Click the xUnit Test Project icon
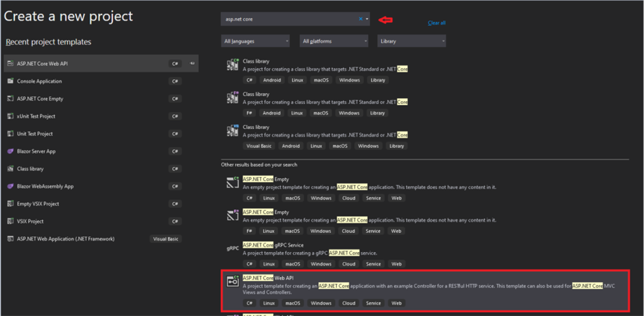644x316 pixels. click(x=11, y=116)
